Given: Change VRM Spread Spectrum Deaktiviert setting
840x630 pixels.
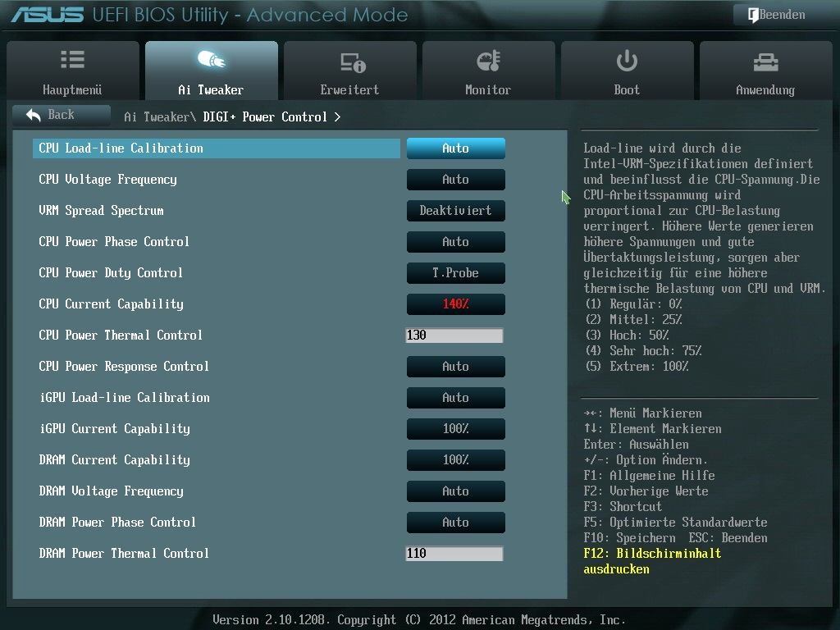Looking at the screenshot, I should [455, 211].
